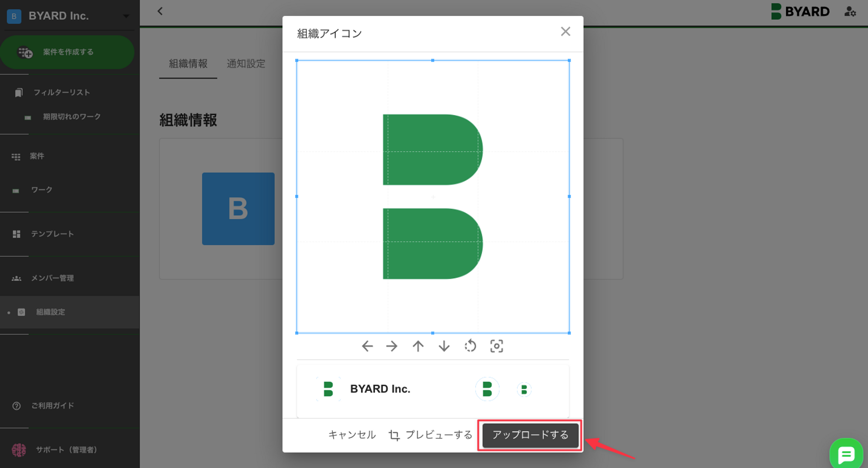Open the green chat support widget

[x=846, y=455]
